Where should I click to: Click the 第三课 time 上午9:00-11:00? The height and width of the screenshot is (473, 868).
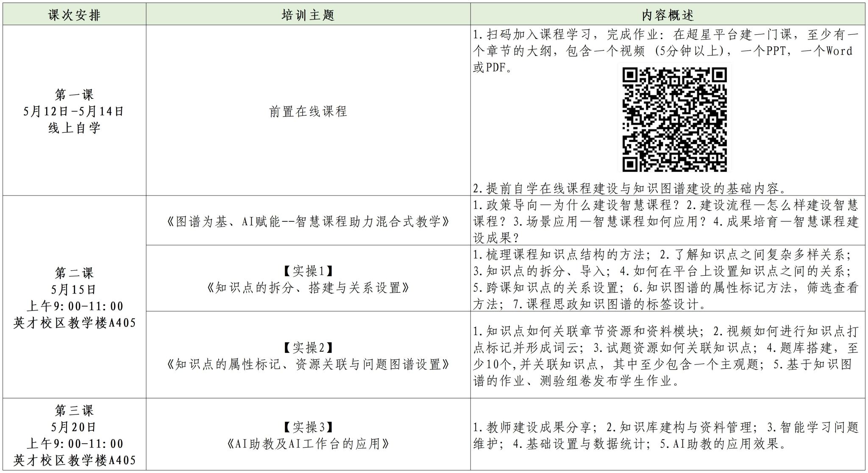point(75,444)
